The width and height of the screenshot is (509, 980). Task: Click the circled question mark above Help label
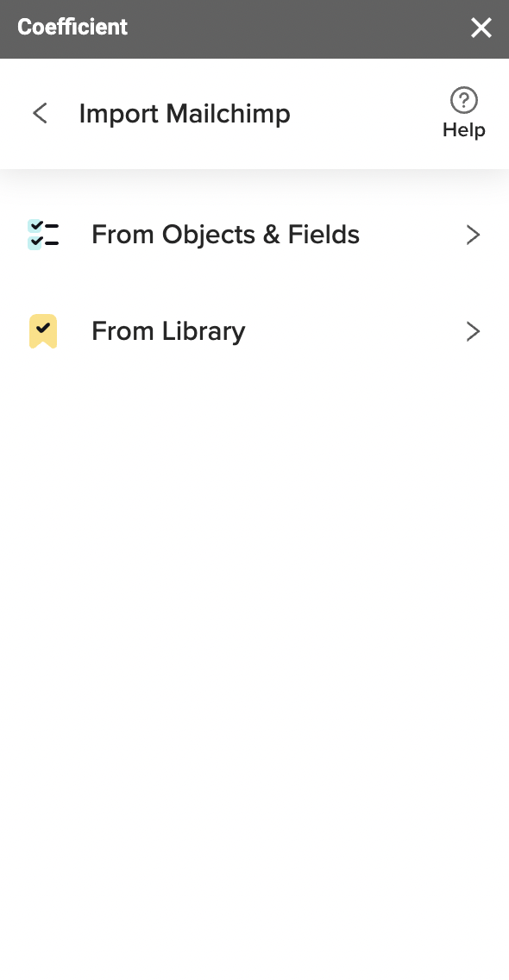click(x=463, y=99)
